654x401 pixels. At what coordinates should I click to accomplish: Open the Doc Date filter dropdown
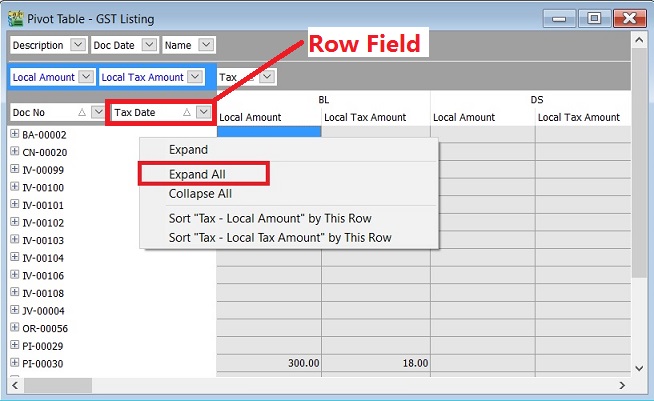149,45
